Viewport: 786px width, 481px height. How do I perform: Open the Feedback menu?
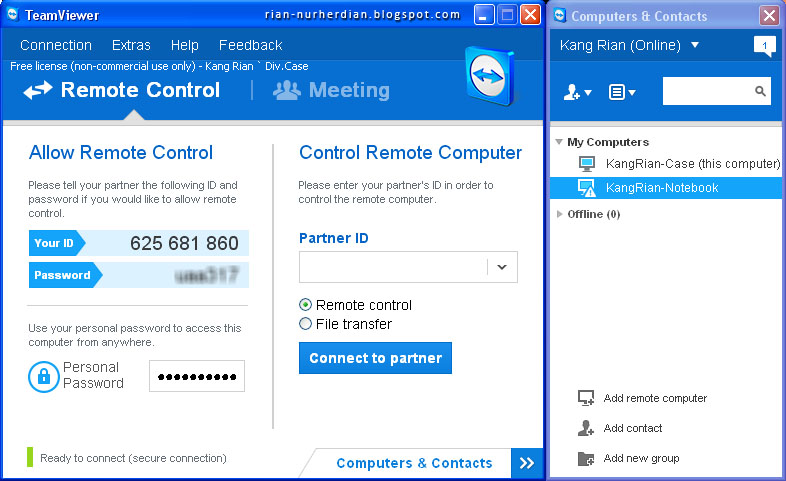(x=251, y=45)
